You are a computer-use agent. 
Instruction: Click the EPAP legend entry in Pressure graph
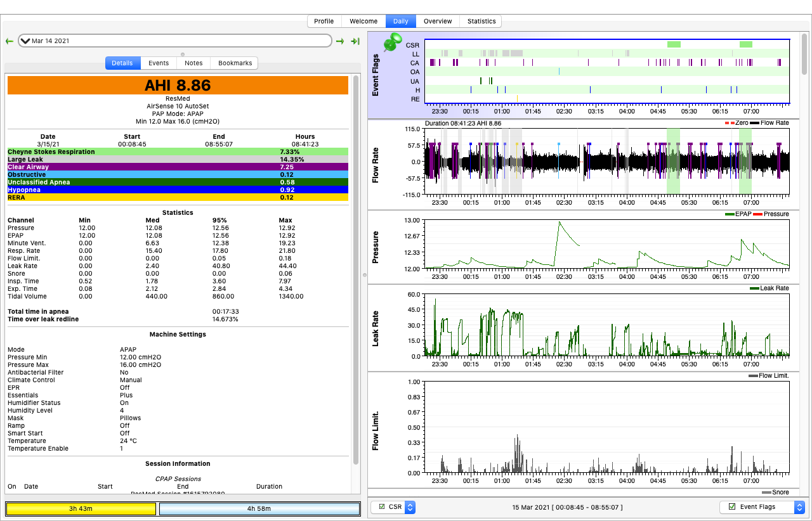pos(738,214)
